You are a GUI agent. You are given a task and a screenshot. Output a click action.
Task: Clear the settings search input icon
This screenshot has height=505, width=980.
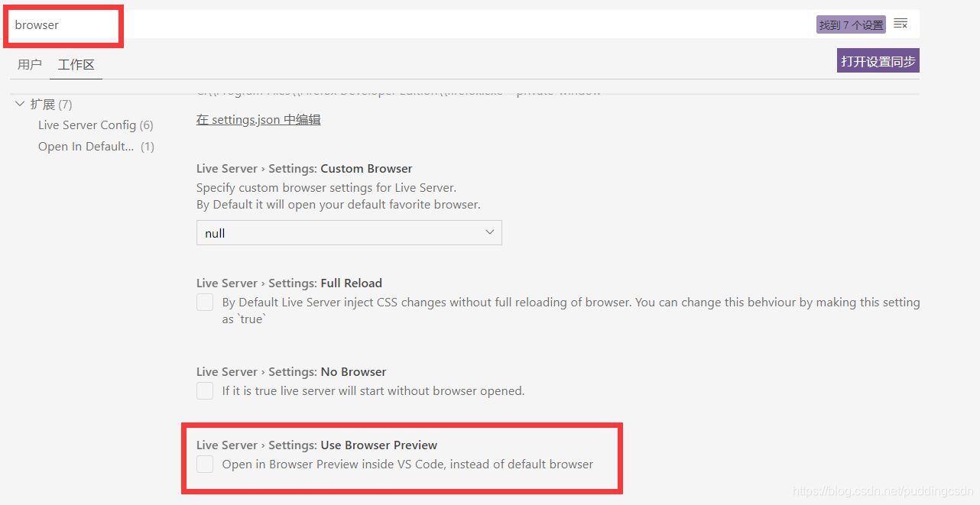tap(900, 24)
